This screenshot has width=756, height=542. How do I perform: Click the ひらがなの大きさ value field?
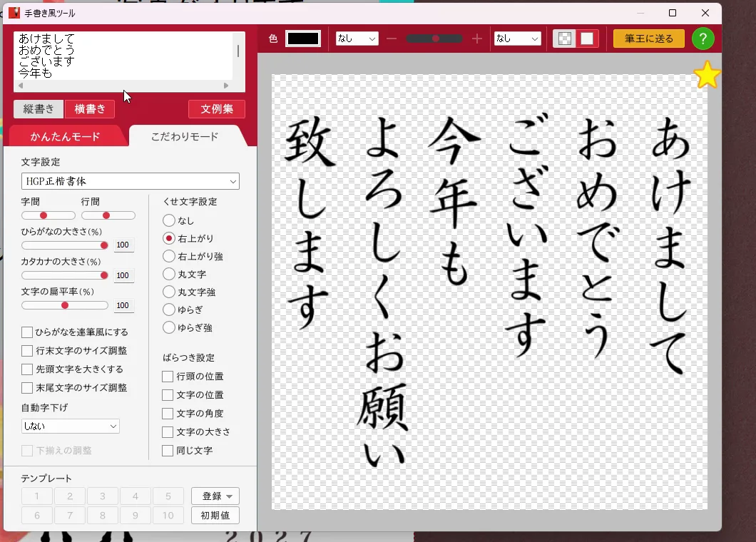[123, 245]
